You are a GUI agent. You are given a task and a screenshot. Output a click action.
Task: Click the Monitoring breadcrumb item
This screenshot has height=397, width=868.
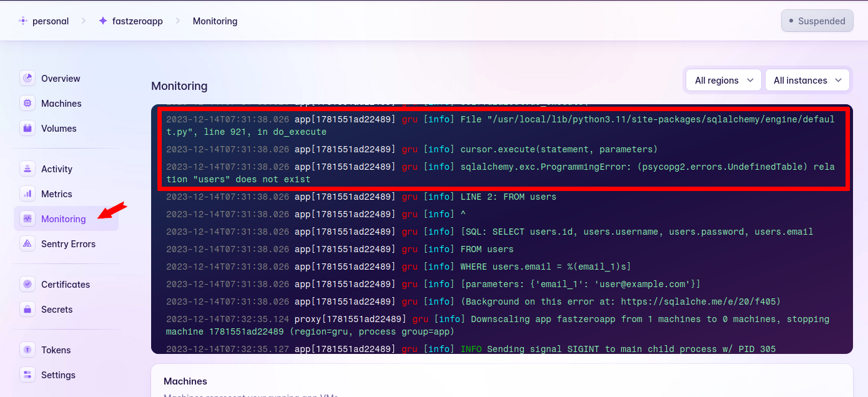pyautogui.click(x=215, y=21)
